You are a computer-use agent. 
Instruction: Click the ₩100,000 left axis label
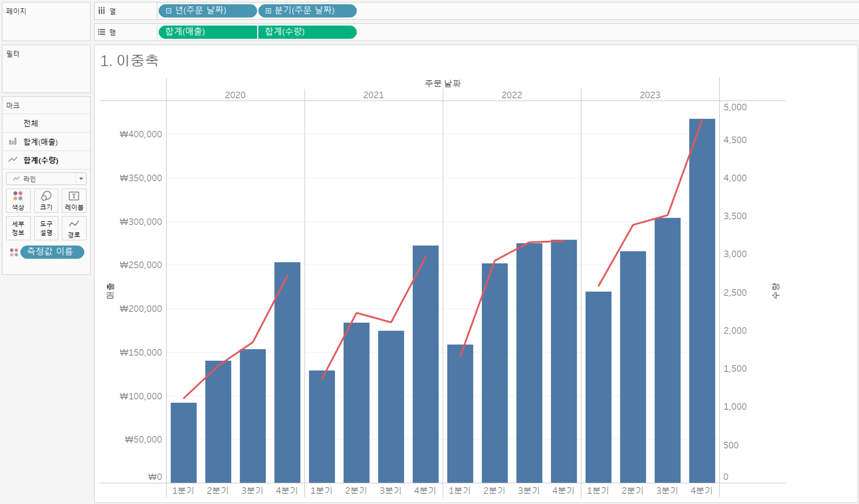pyautogui.click(x=141, y=396)
